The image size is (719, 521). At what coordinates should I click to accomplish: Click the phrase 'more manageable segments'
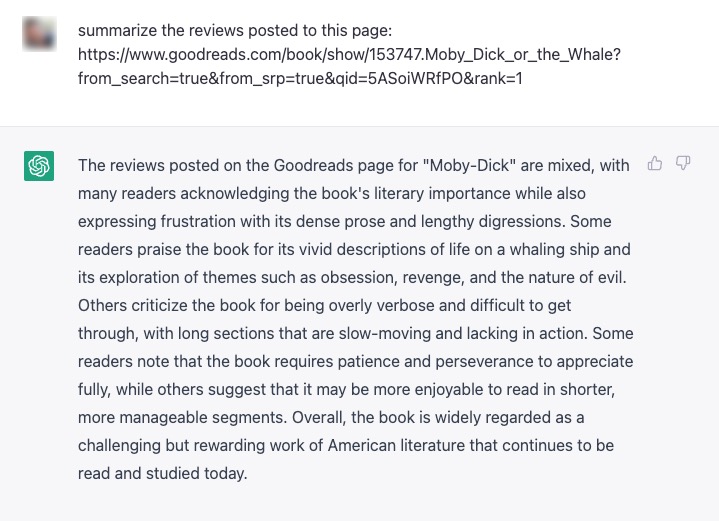[183, 417]
